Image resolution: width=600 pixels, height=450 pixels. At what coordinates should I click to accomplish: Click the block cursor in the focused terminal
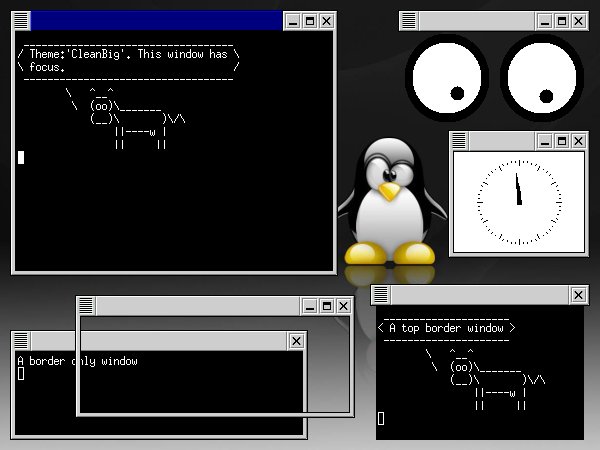21,158
